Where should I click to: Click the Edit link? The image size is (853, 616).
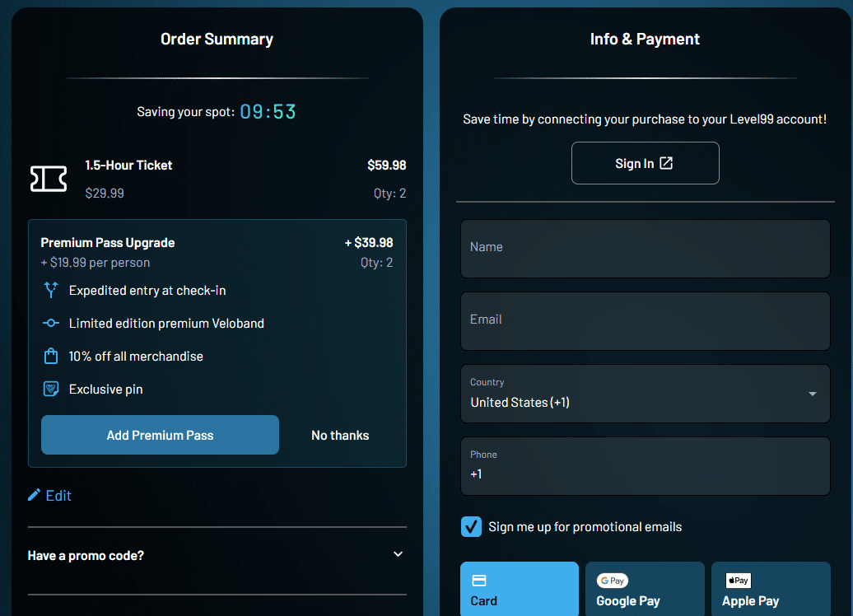click(x=49, y=495)
